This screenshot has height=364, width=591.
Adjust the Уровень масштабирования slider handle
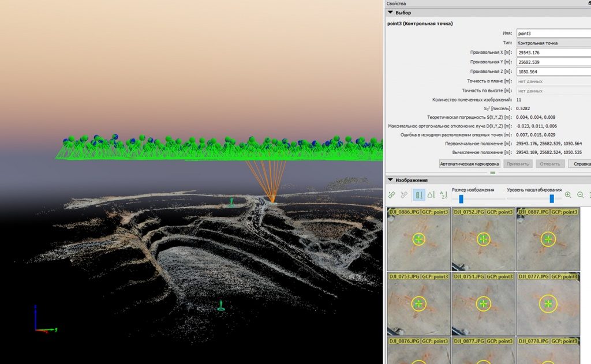(x=552, y=198)
